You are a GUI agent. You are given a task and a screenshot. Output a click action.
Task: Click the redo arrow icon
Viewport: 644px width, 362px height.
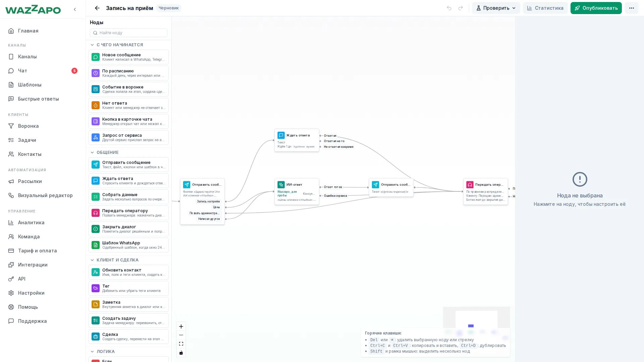(x=461, y=8)
